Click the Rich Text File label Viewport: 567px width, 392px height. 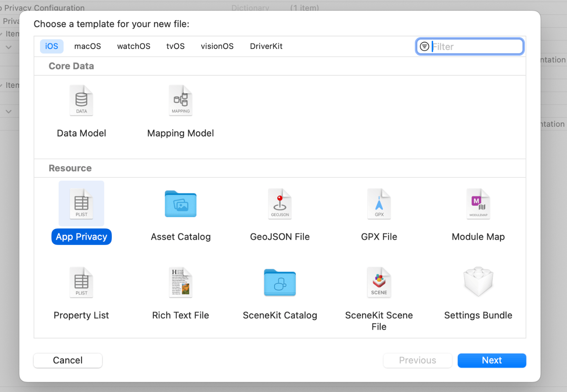(181, 315)
